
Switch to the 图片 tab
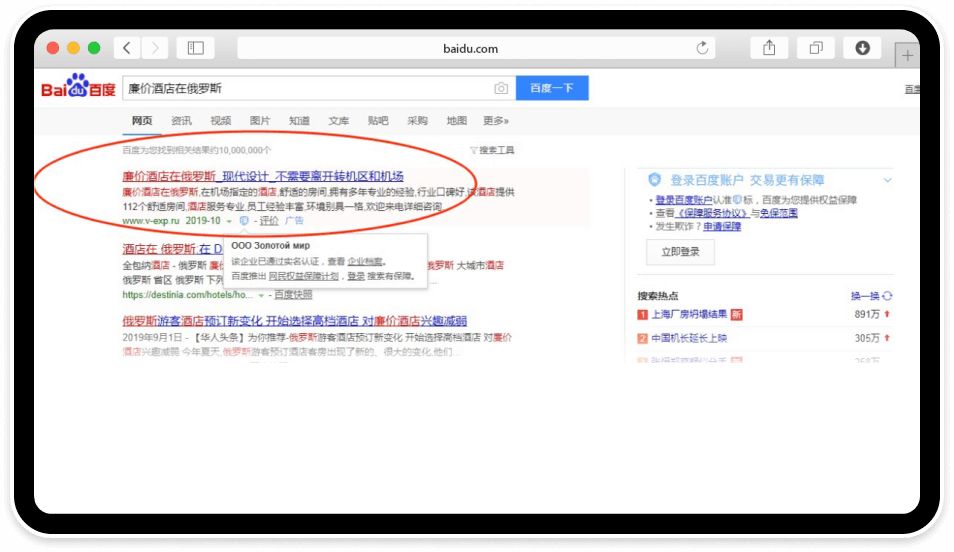coord(260,121)
